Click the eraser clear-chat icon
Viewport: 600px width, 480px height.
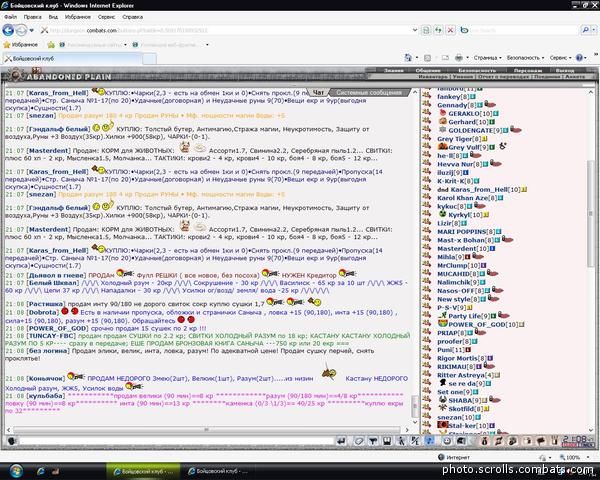point(359,441)
